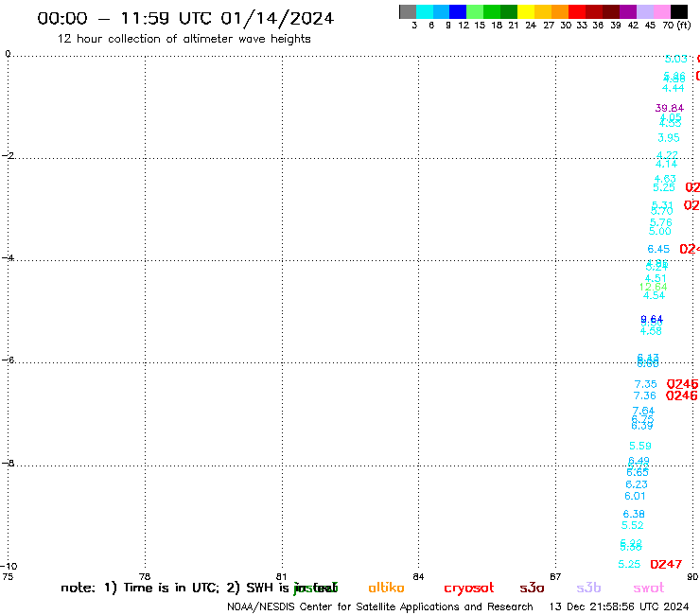Select the 3.95 wave height value

point(668,137)
